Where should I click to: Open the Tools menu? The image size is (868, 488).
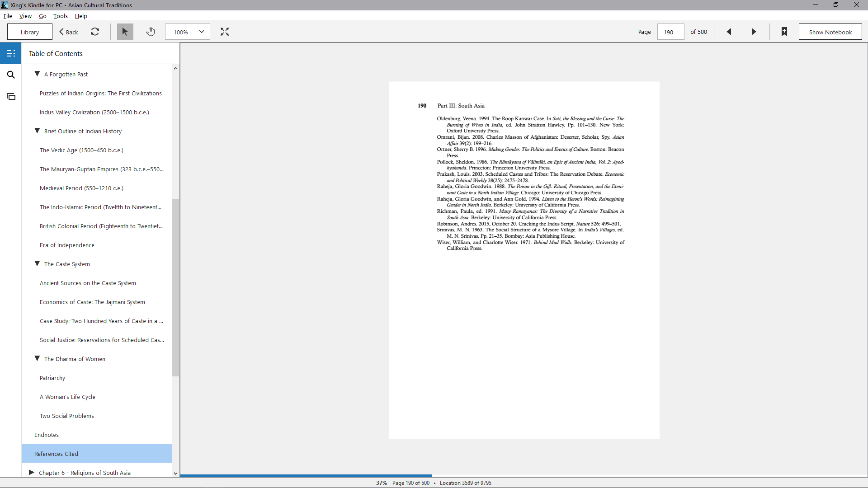61,16
